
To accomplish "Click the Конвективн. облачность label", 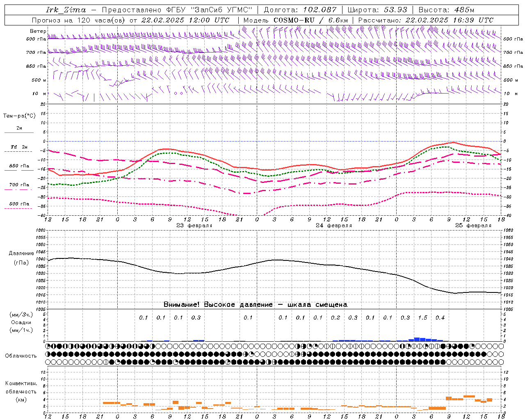I will point(21,388).
